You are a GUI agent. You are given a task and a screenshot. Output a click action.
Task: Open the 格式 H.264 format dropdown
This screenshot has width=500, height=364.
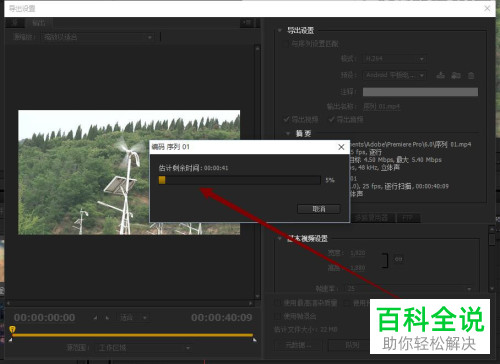click(x=395, y=59)
